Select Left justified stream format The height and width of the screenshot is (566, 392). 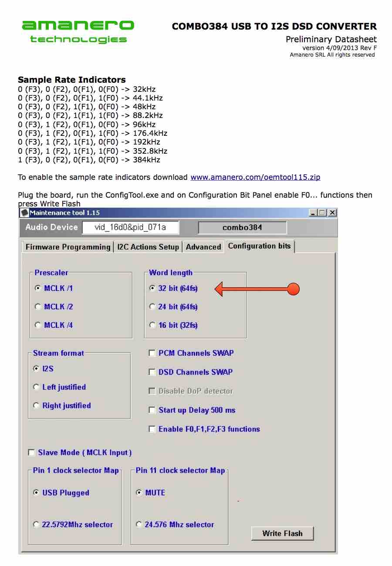pyautogui.click(x=60, y=387)
